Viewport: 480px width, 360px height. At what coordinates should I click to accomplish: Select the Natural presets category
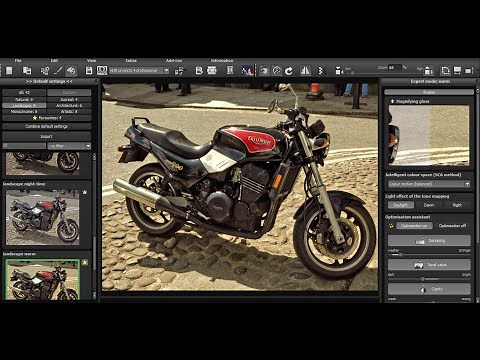pos(24,99)
